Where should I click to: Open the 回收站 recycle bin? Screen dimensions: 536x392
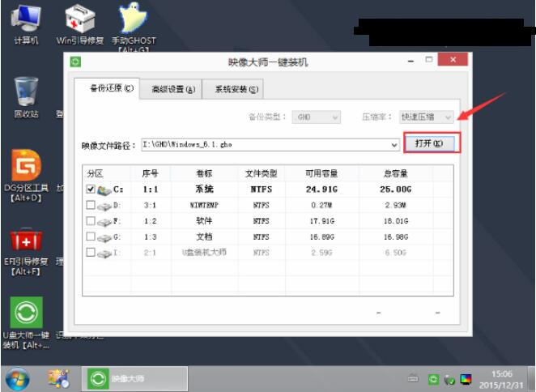coord(26,93)
